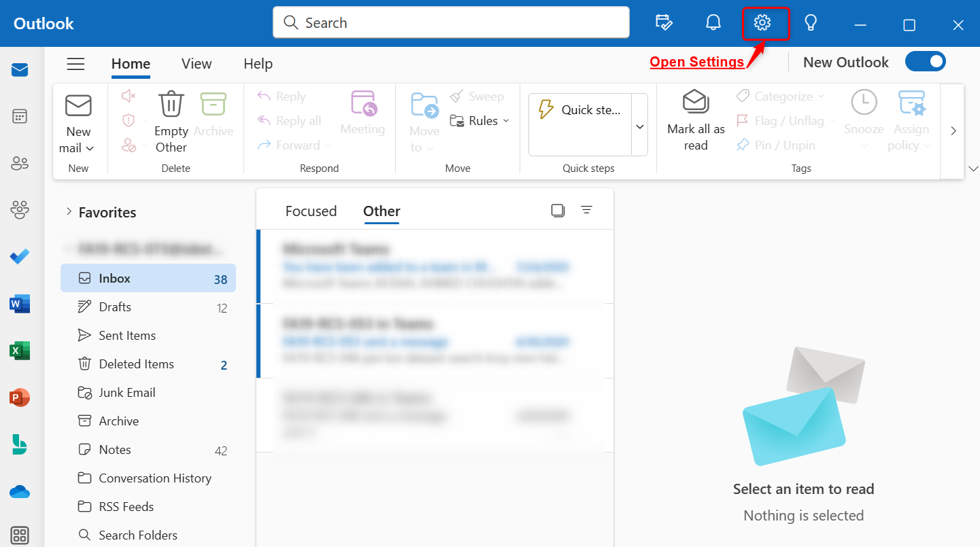The image size is (980, 547).
Task: Open My Day calendar-check icon
Action: pyautogui.click(x=664, y=23)
